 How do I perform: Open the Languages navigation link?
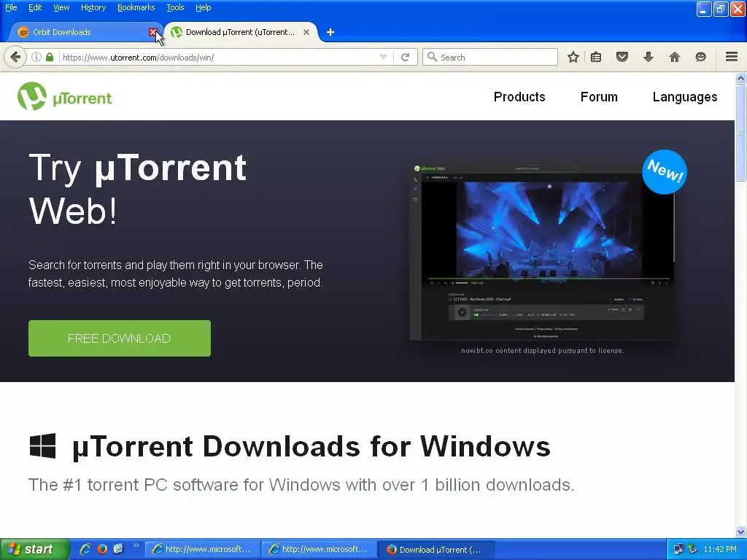pos(684,97)
